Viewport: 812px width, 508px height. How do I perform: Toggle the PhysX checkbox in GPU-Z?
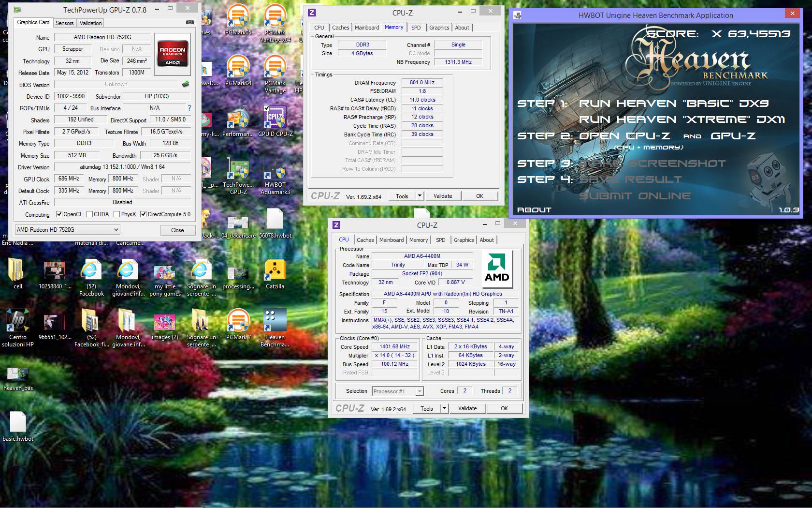coord(116,214)
